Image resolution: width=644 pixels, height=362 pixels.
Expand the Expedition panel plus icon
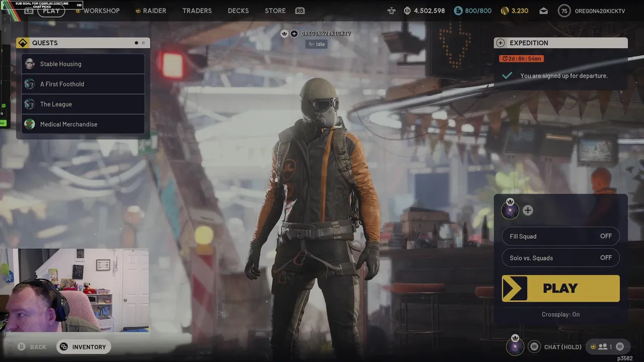[500, 43]
